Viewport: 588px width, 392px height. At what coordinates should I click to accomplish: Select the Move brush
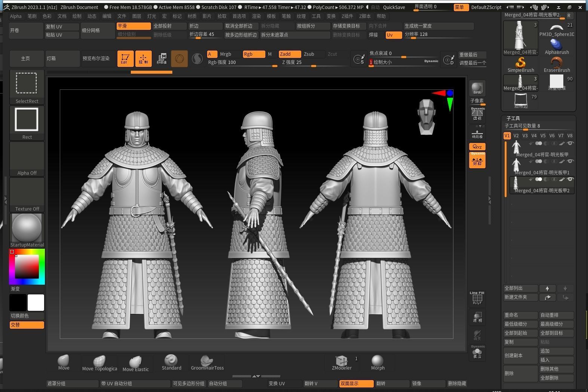click(64, 362)
